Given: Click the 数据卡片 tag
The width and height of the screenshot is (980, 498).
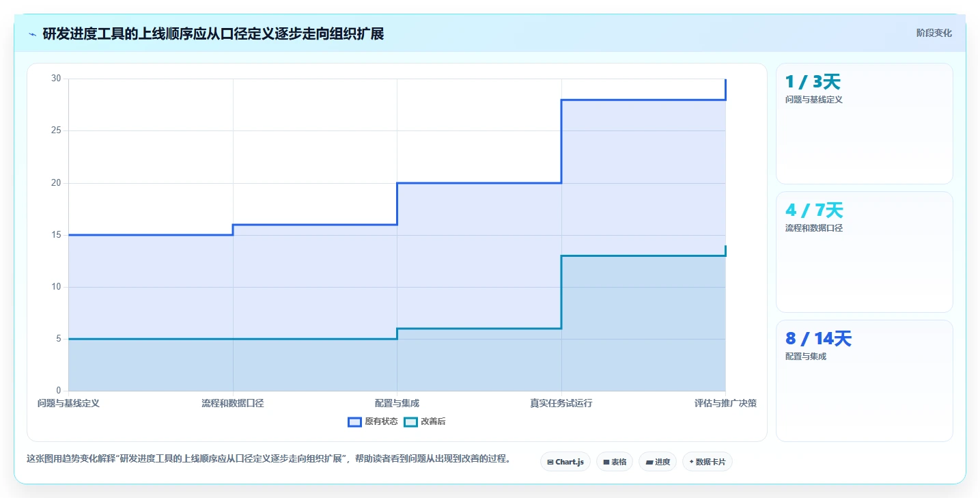Looking at the screenshot, I should click(707, 462).
